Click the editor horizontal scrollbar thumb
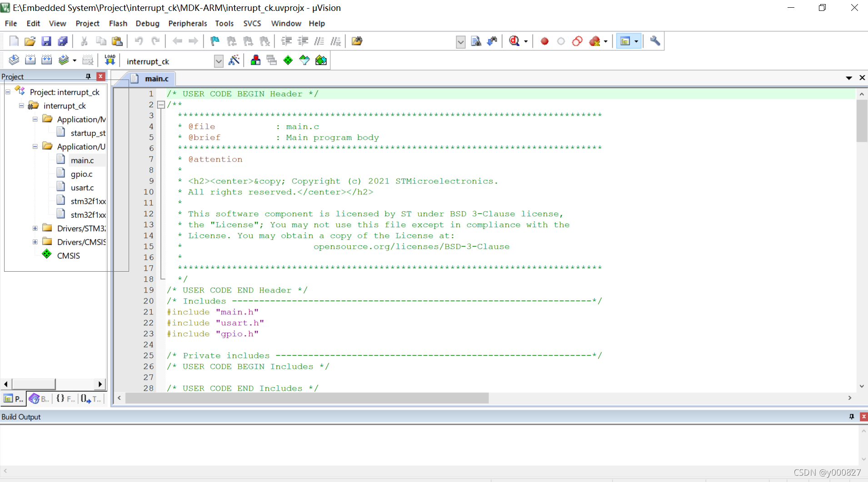868x482 pixels. tap(307, 398)
